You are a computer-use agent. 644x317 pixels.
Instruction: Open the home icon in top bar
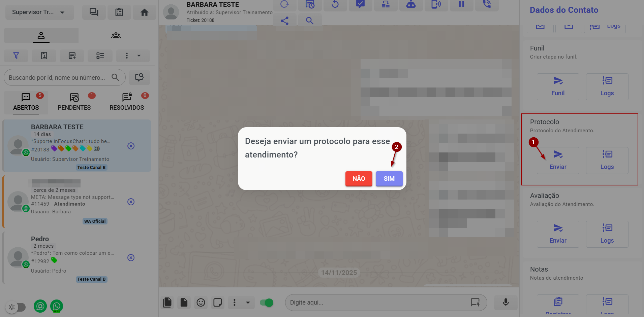(144, 12)
